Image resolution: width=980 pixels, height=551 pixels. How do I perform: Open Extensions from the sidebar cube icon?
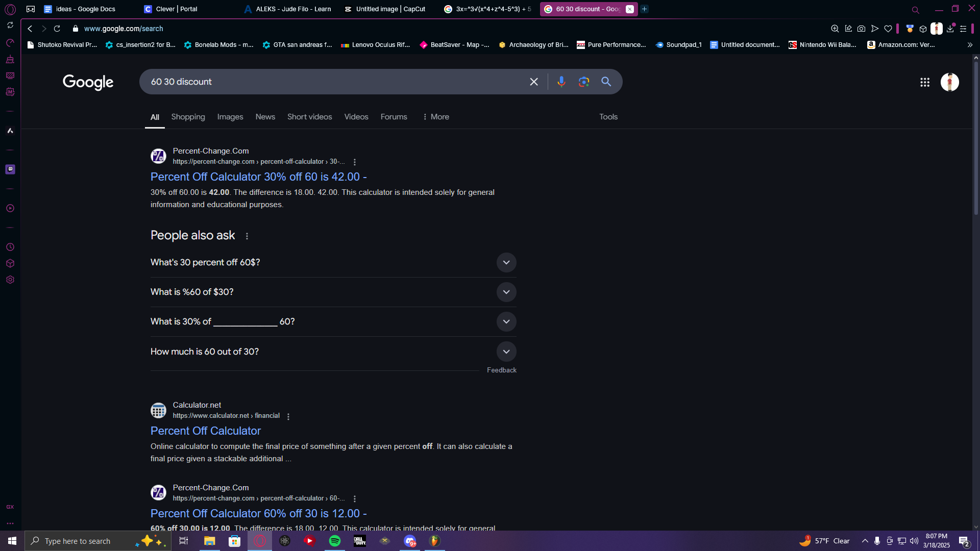pyautogui.click(x=10, y=263)
